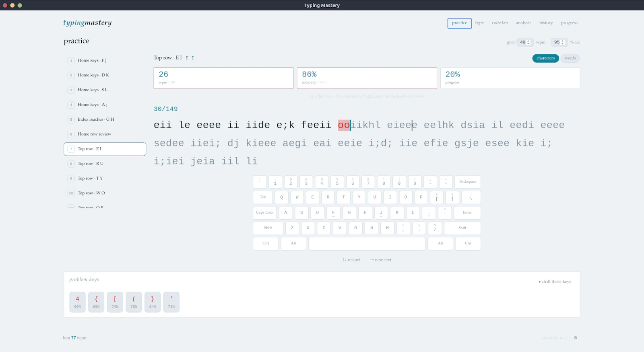Click the wpm goal field showing 40
Screen dimensions: 644x352
click(x=525, y=42)
